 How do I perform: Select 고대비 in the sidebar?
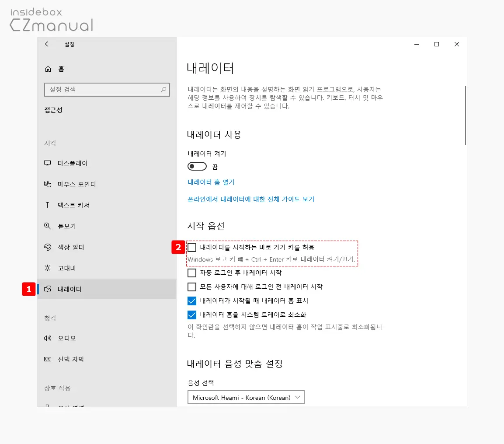coord(107,268)
